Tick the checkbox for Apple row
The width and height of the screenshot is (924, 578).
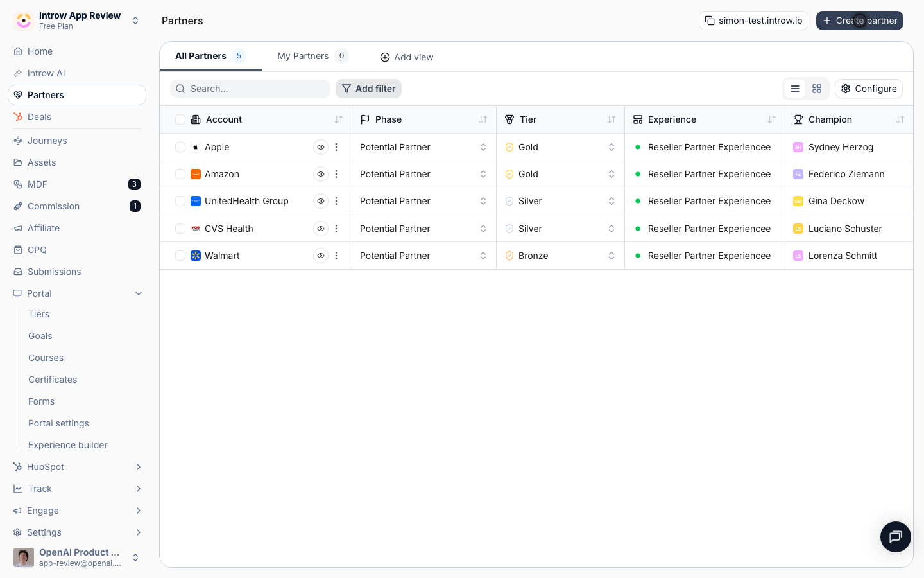pyautogui.click(x=180, y=147)
